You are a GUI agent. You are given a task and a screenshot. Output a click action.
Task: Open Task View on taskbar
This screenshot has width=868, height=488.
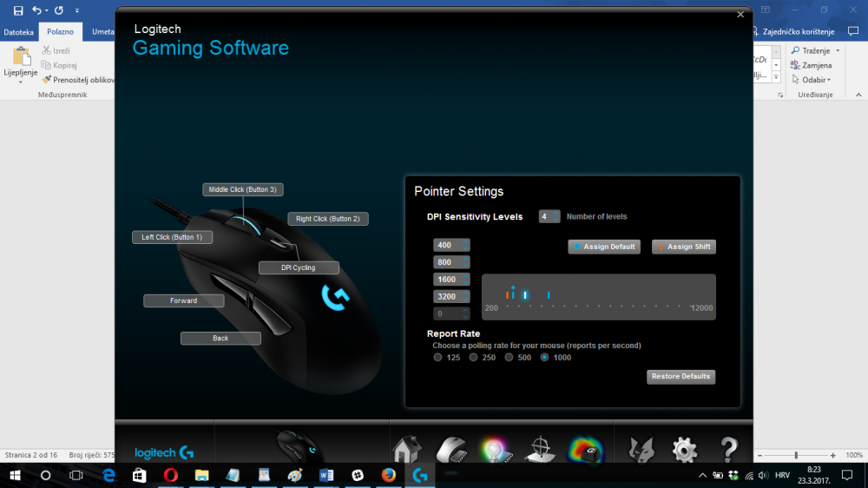point(76,475)
